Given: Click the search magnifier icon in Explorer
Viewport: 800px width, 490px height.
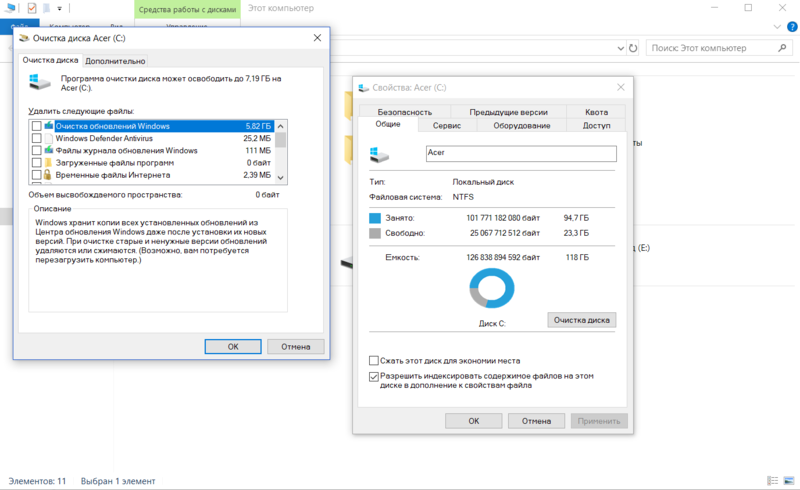Looking at the screenshot, I should point(782,48).
